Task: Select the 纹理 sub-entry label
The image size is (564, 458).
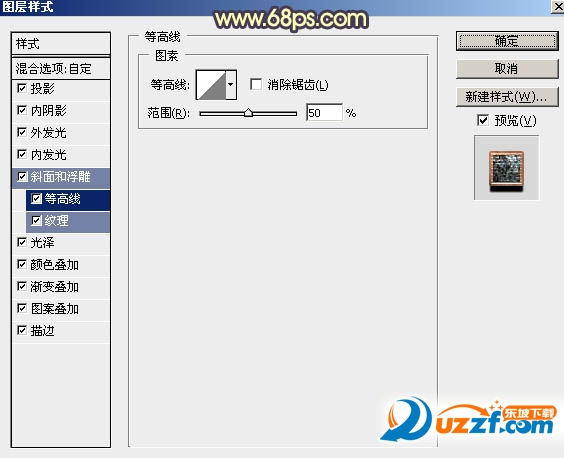Action: point(56,221)
